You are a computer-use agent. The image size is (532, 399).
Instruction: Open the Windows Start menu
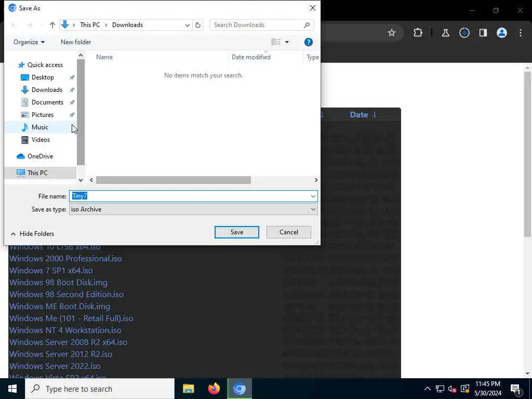(x=12, y=389)
